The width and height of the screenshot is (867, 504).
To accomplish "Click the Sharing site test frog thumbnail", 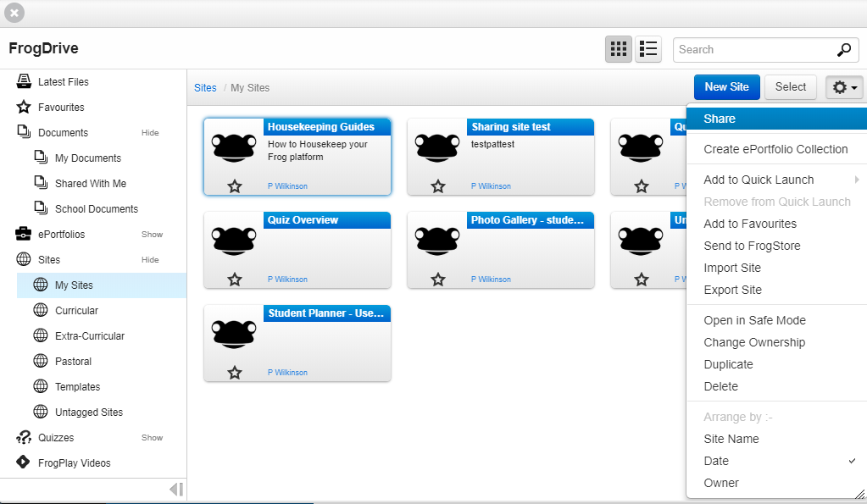I will (437, 147).
